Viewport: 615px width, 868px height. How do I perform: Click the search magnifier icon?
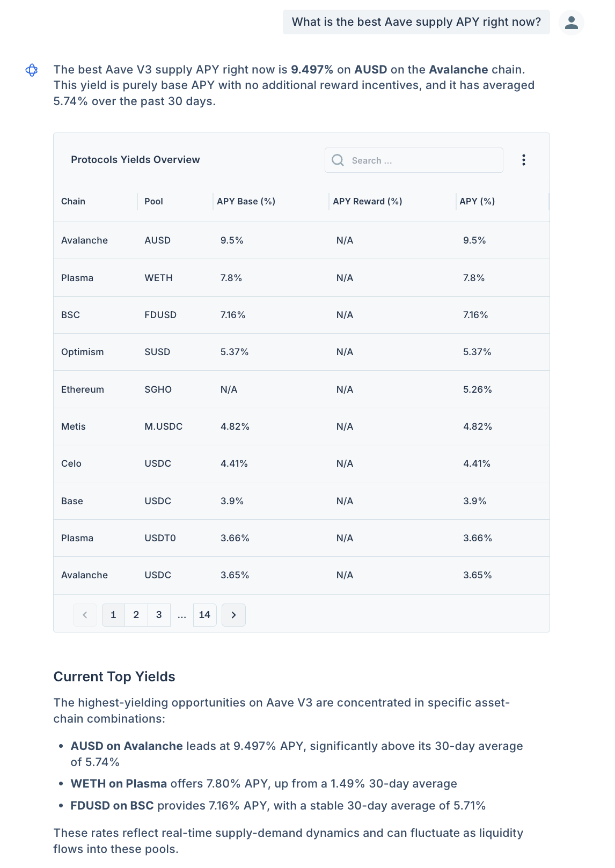pos(338,160)
